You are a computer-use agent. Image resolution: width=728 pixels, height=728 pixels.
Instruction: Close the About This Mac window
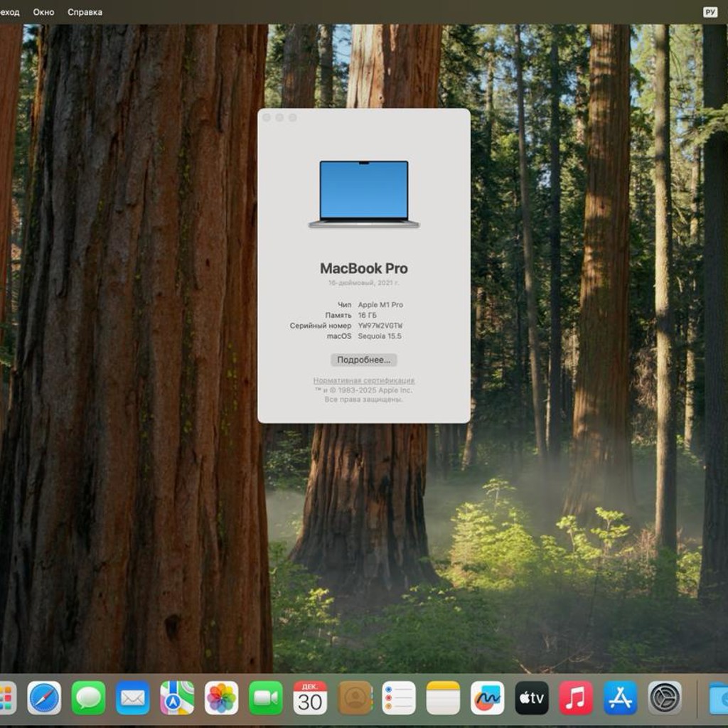tap(267, 117)
